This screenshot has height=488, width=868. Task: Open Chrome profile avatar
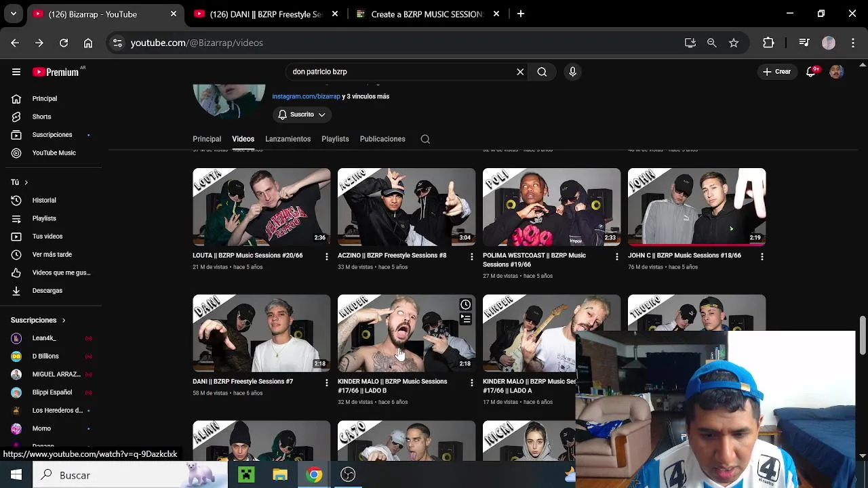[829, 43]
